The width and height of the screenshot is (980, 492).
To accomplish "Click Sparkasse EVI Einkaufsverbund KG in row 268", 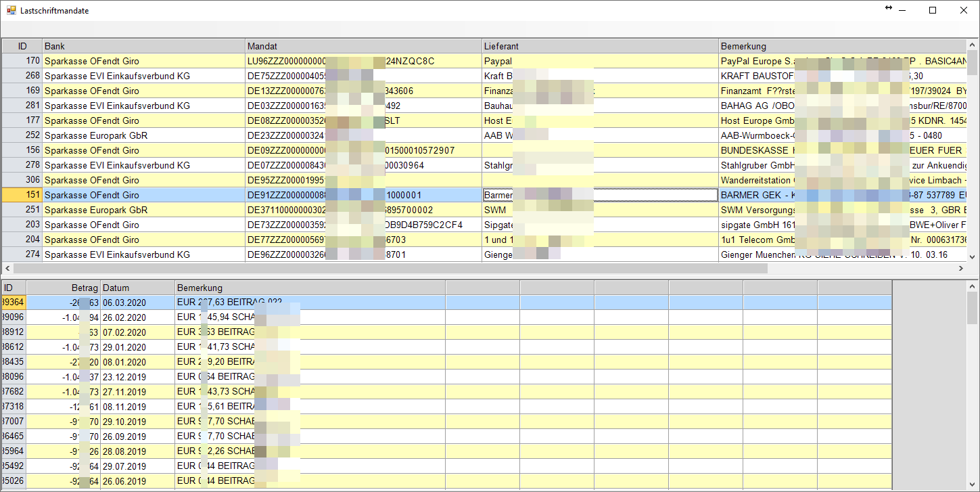I will pos(144,76).
